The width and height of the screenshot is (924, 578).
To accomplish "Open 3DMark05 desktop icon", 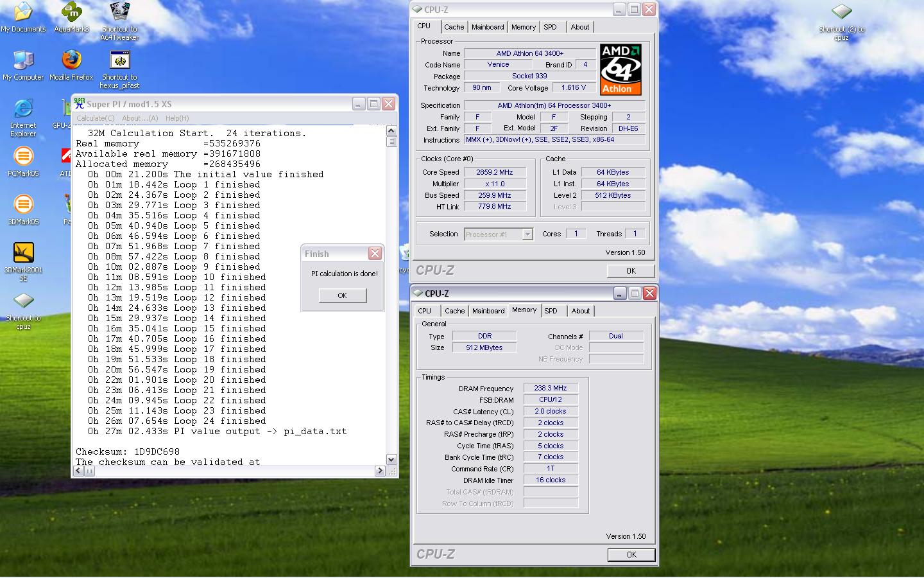I will pos(23,210).
